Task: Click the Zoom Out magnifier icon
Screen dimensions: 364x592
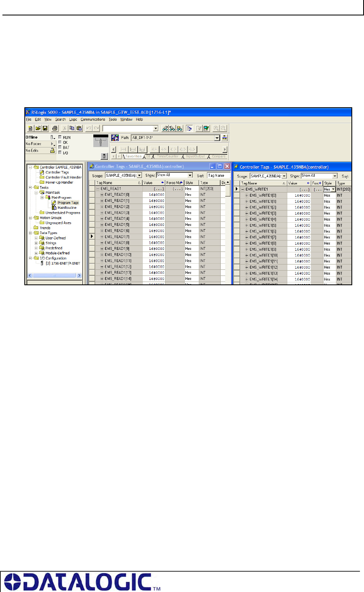Action: pyautogui.click(x=223, y=128)
